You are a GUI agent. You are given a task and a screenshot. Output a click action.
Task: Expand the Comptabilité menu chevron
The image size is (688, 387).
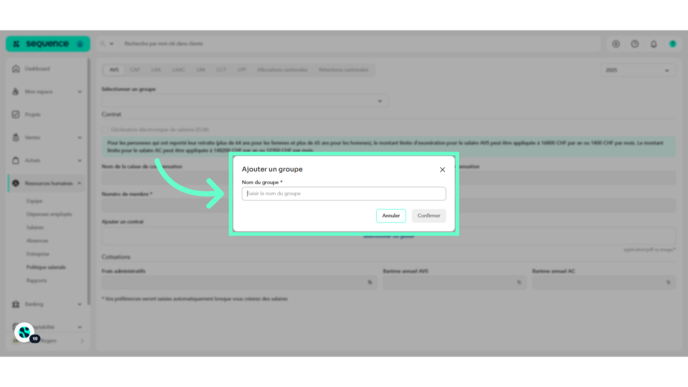point(79,327)
